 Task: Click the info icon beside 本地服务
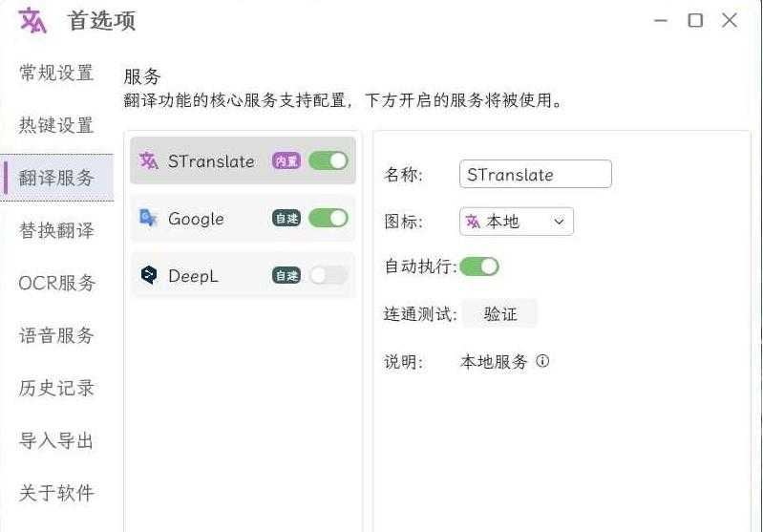tap(542, 361)
